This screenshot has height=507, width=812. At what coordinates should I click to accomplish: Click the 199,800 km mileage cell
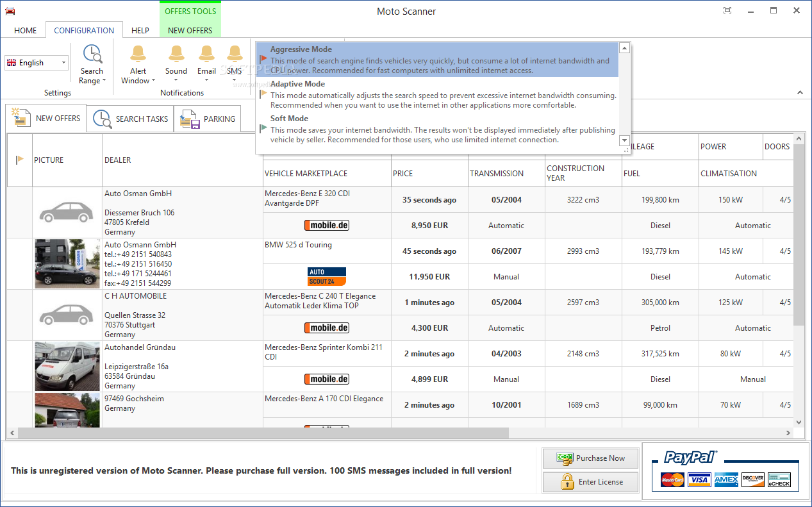(x=660, y=199)
